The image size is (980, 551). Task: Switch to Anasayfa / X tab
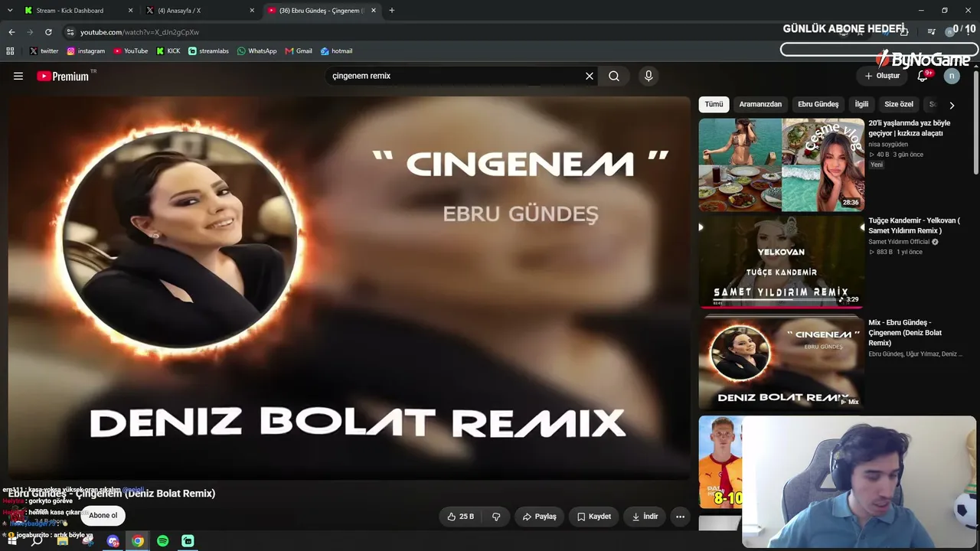(x=200, y=11)
